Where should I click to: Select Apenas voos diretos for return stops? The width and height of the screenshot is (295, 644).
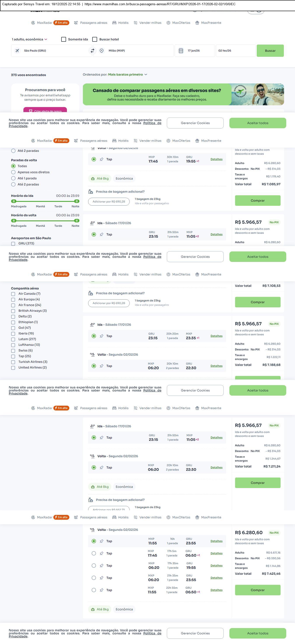[x=14, y=172]
